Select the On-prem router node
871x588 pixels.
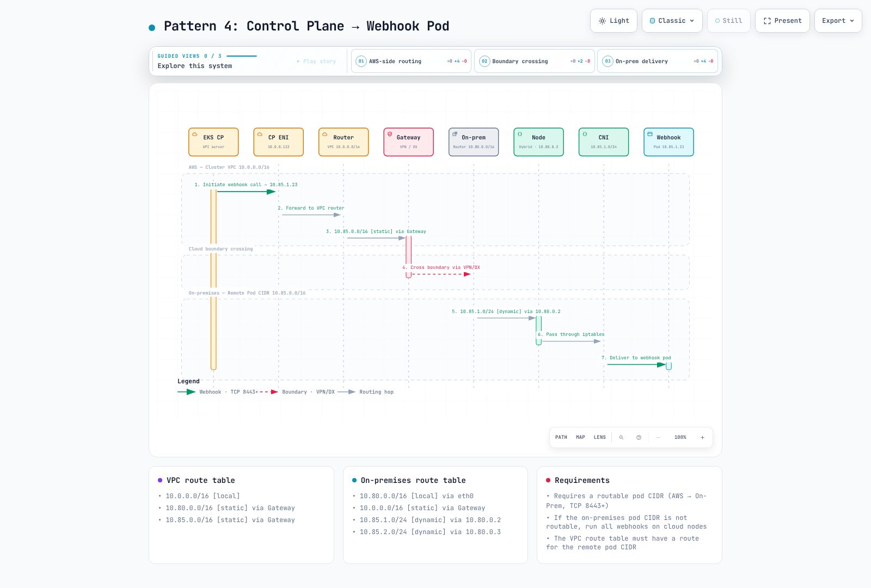click(x=474, y=142)
